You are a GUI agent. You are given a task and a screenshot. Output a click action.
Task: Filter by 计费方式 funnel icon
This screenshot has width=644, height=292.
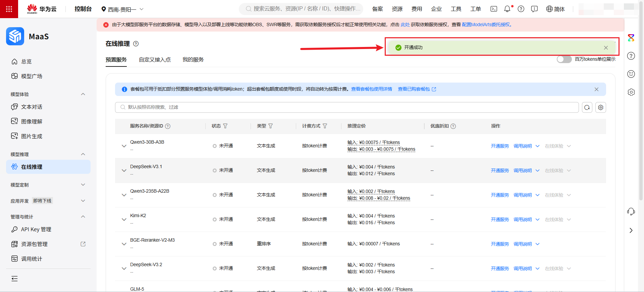coord(325,126)
